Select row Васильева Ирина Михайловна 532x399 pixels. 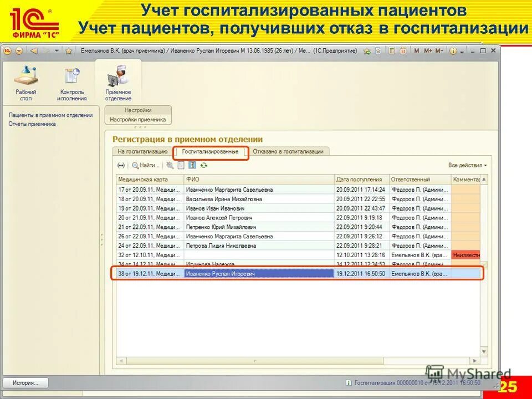(x=298, y=199)
